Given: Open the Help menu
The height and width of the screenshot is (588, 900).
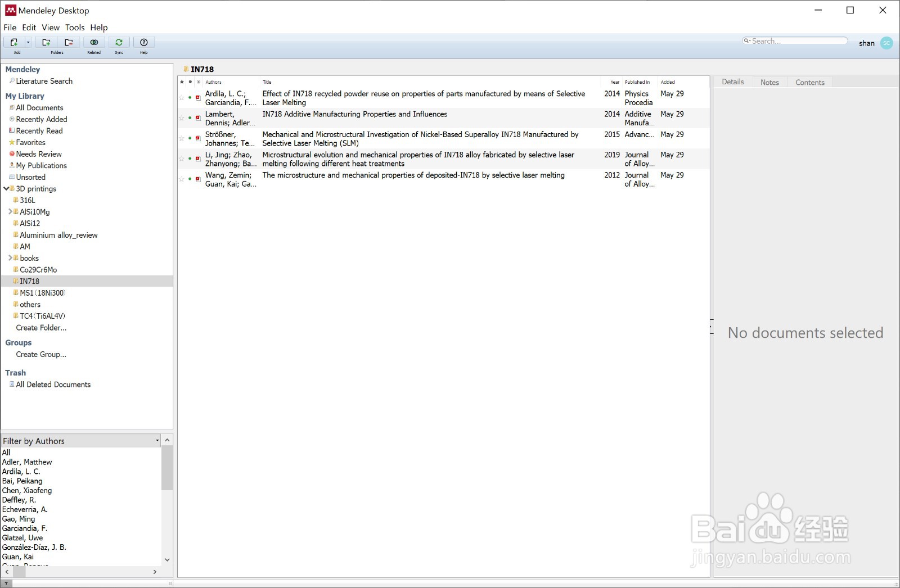Looking at the screenshot, I should click(x=99, y=28).
